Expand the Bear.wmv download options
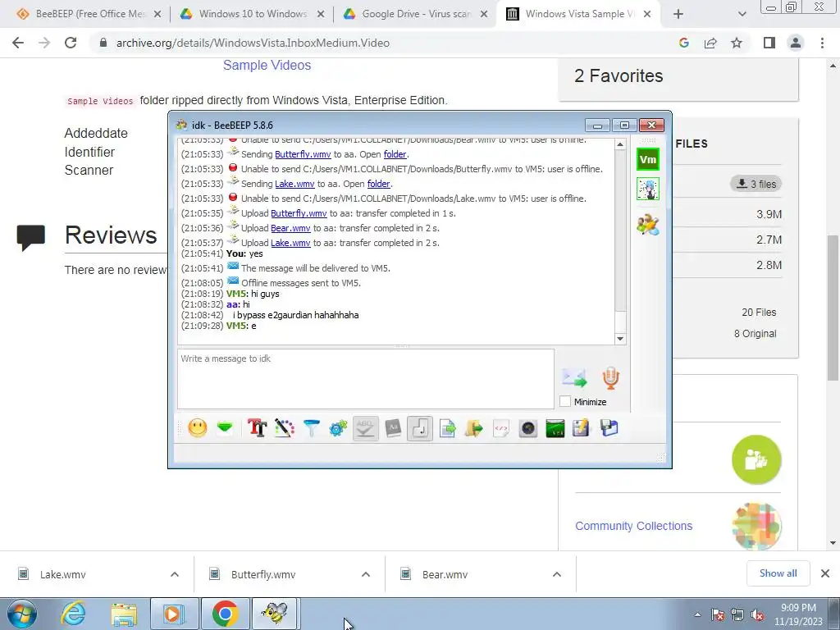Viewport: 840px width, 630px height. pos(557,574)
